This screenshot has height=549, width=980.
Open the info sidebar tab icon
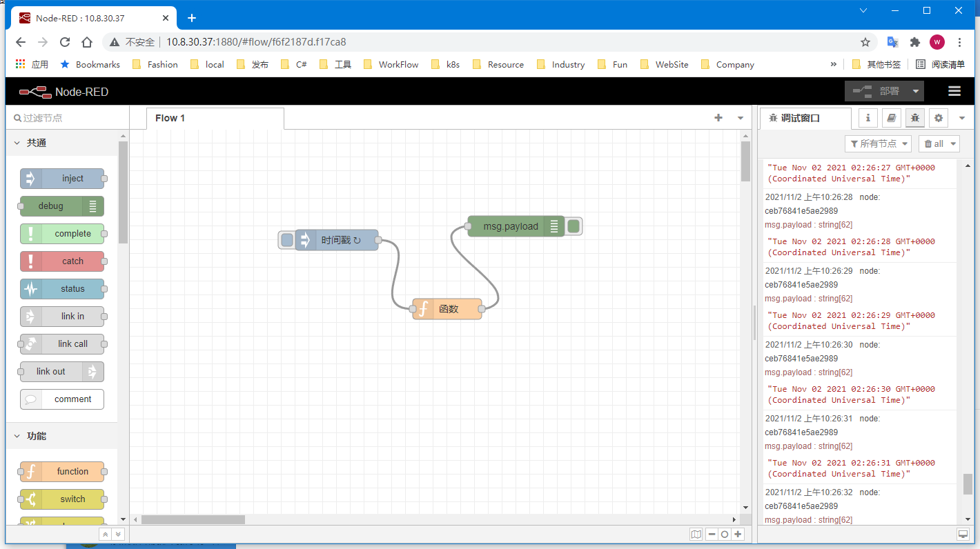coord(868,118)
